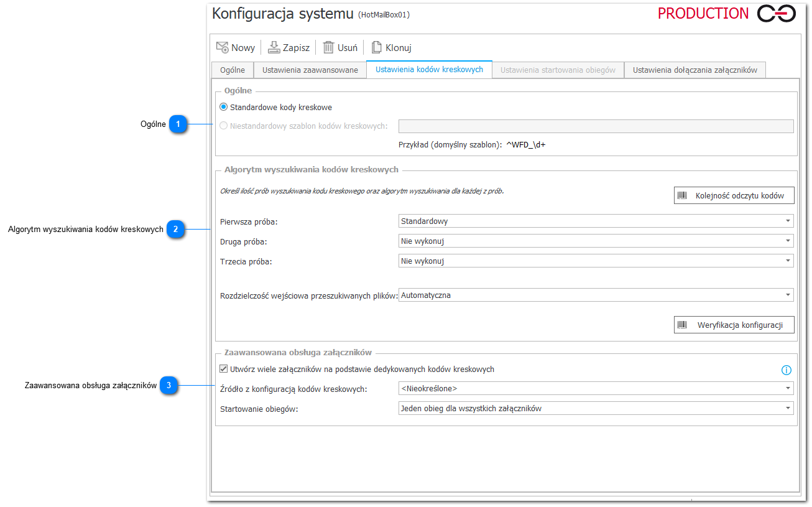
Task: Click the niestandardowy szablon input field
Action: 596,126
